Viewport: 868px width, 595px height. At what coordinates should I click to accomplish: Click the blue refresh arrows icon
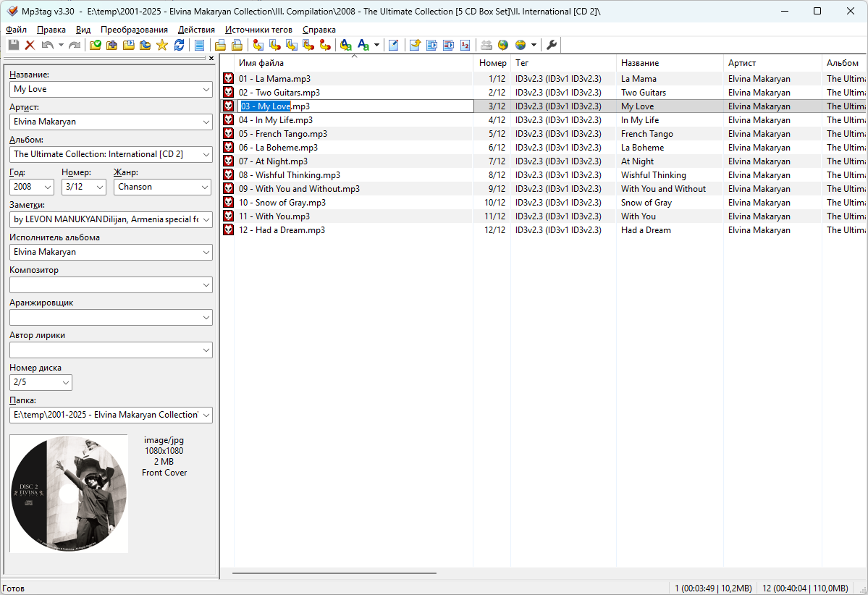[179, 45]
